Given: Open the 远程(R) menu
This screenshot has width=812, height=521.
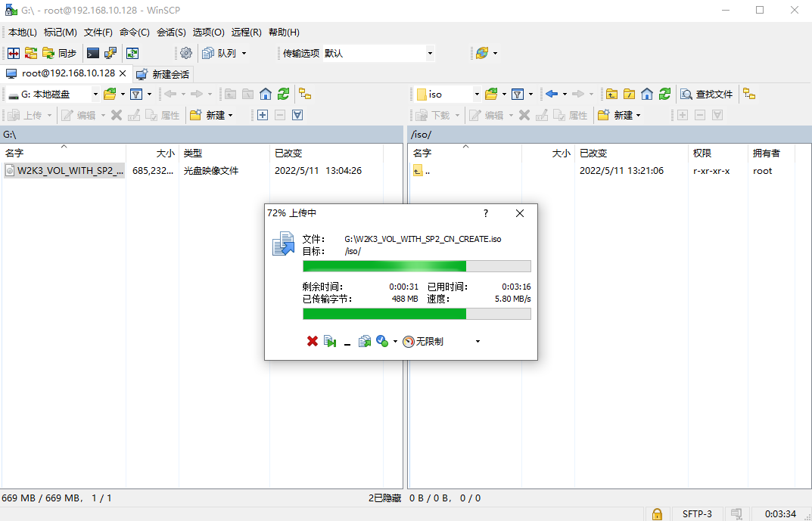Looking at the screenshot, I should coord(246,32).
